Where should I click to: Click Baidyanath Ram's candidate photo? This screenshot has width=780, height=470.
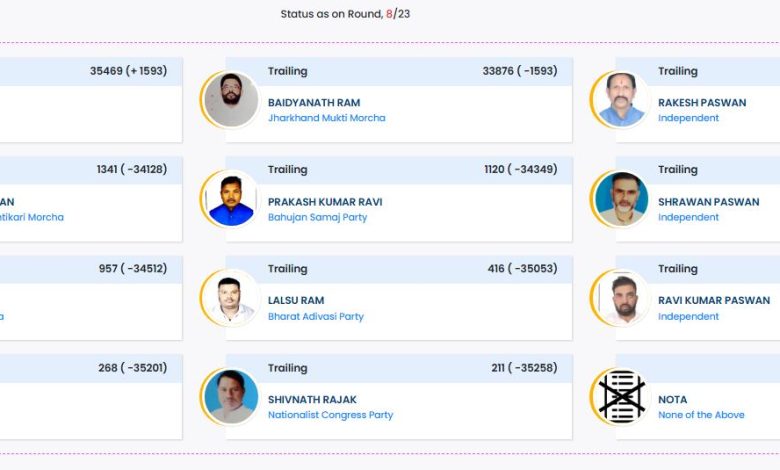click(x=231, y=100)
